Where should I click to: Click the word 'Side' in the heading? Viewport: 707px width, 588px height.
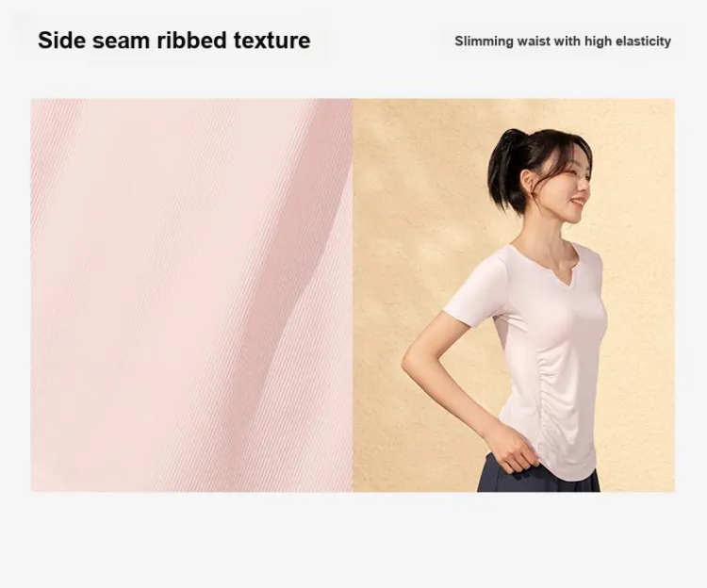61,41
